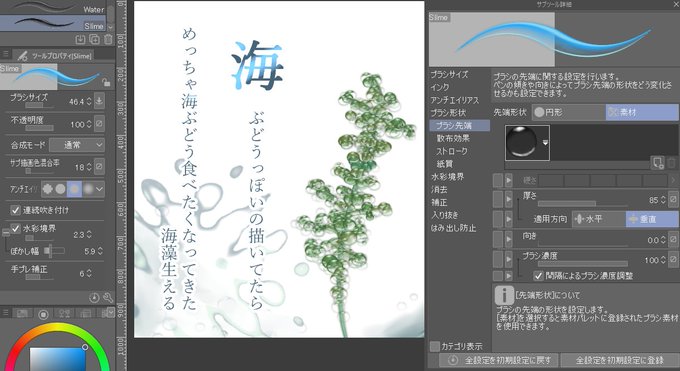Select the color wheel tab icon

click(43, 314)
